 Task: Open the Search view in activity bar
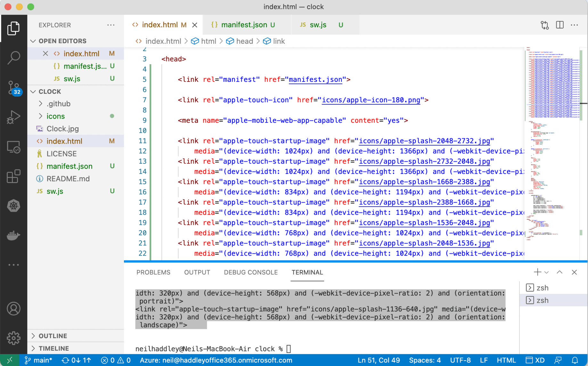point(13,58)
